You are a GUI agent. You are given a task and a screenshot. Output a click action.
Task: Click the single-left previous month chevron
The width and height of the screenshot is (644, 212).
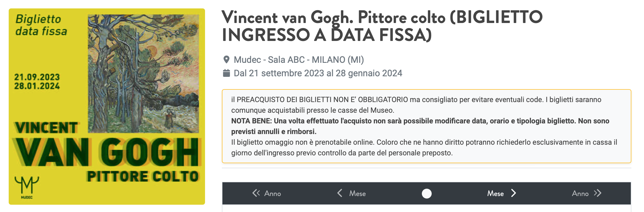[340, 193]
